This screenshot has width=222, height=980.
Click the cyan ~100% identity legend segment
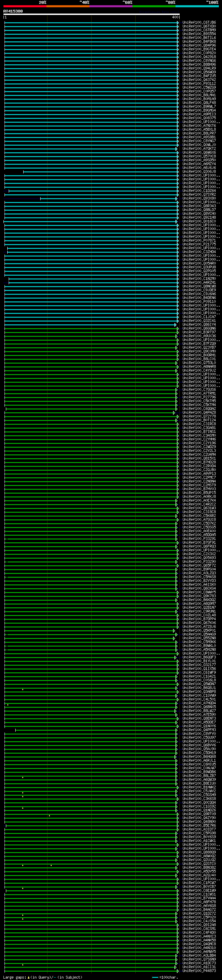(x=197, y=6)
